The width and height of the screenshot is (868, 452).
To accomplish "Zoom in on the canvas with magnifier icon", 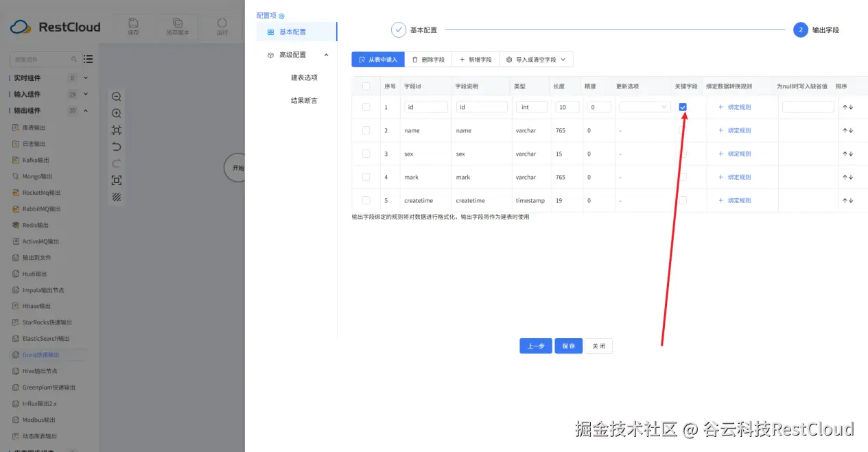I will (x=117, y=113).
